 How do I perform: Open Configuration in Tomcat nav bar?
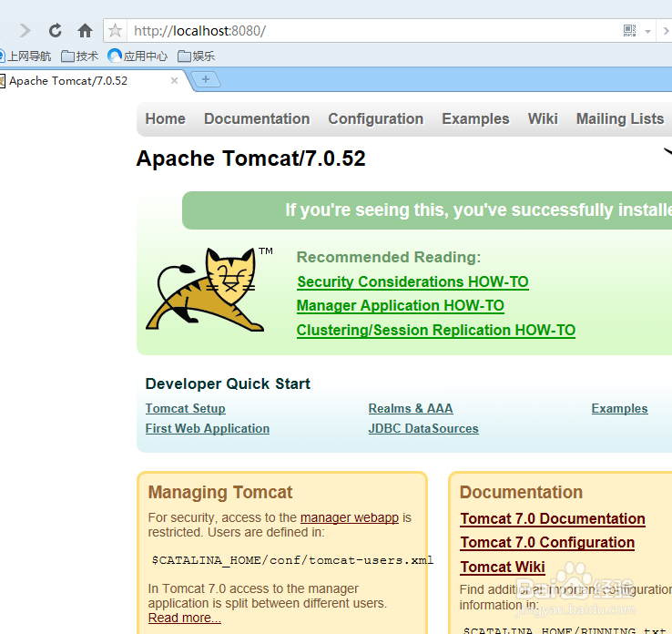coord(375,118)
